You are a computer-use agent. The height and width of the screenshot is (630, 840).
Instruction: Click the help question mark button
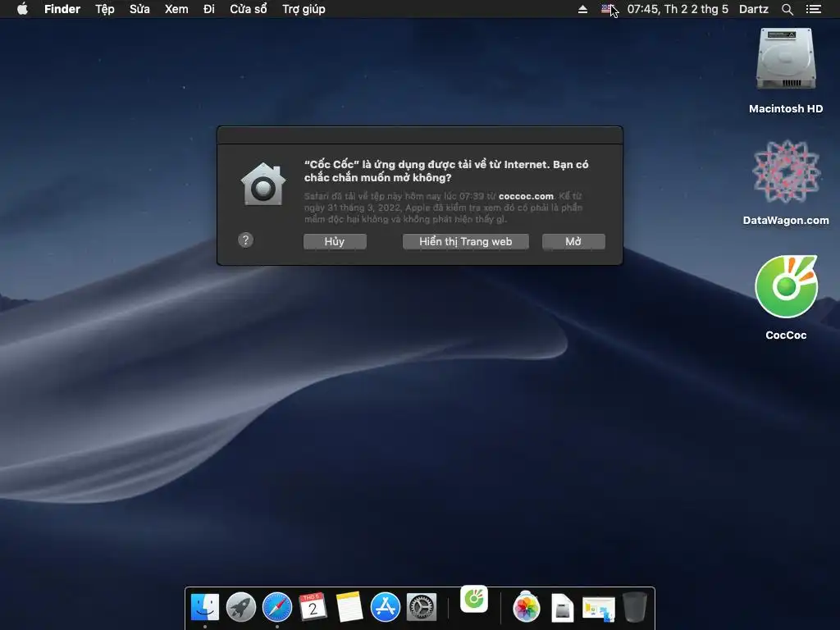(x=245, y=240)
